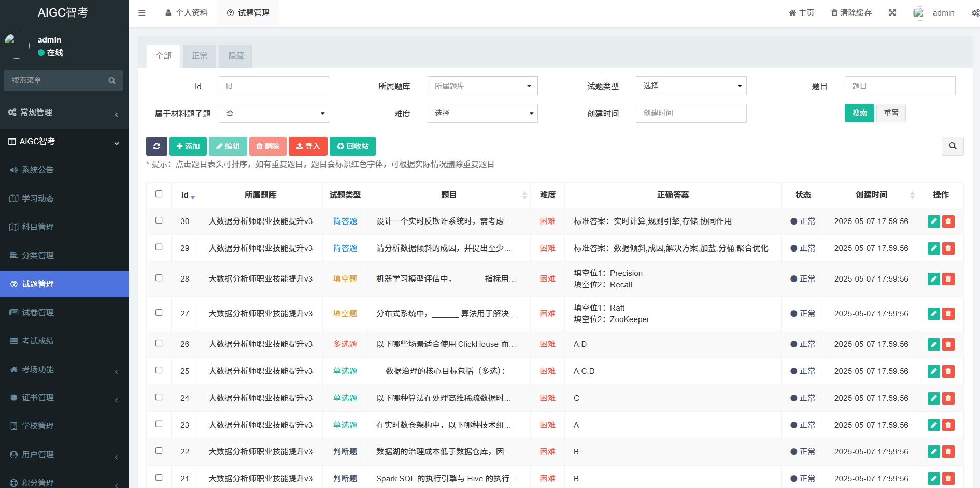Click red delete trash icon for row 28
This screenshot has height=488, width=980.
pos(948,279)
